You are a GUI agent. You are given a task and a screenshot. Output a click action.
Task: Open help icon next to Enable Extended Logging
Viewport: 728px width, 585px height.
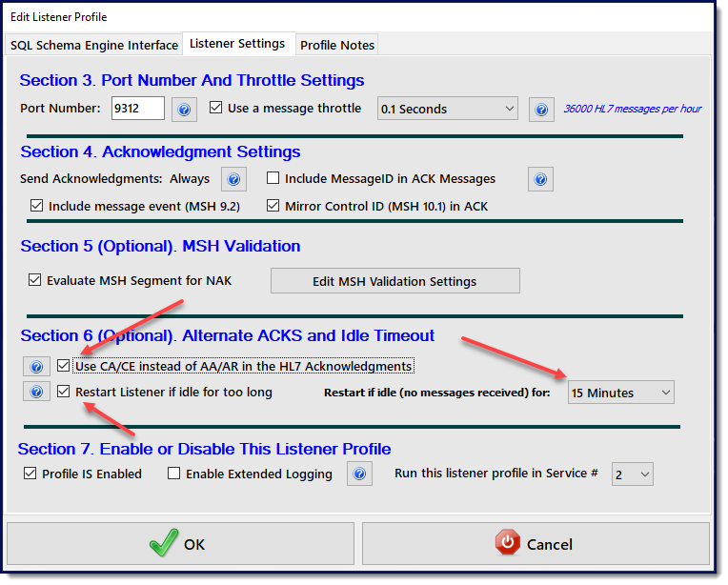(359, 474)
